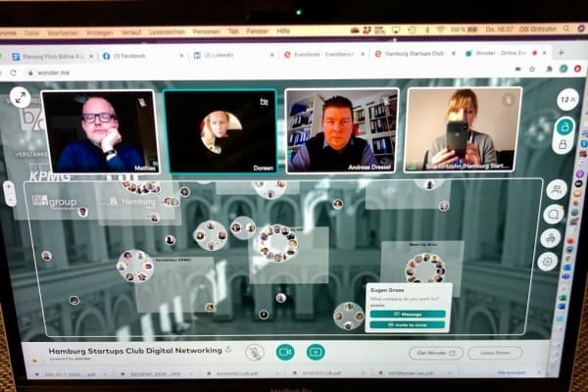Select Andreas Dressel video tile
588x392 pixels.
tap(341, 131)
